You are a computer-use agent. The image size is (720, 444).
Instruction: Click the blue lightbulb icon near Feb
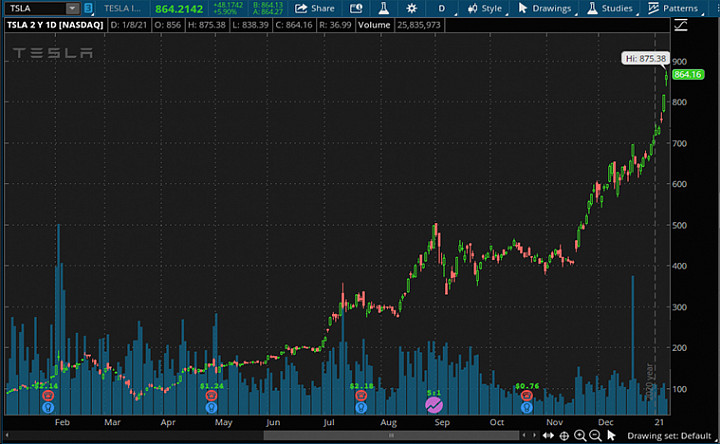pos(48,407)
